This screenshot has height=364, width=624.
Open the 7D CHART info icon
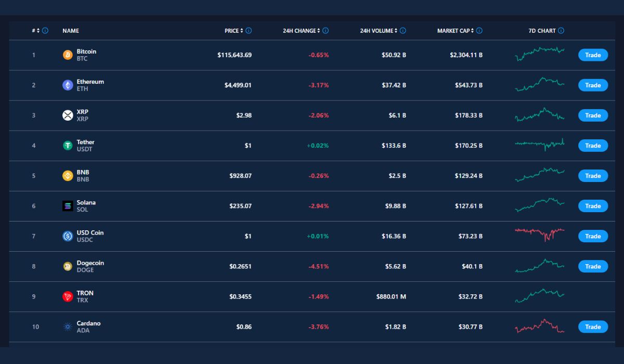click(x=561, y=31)
